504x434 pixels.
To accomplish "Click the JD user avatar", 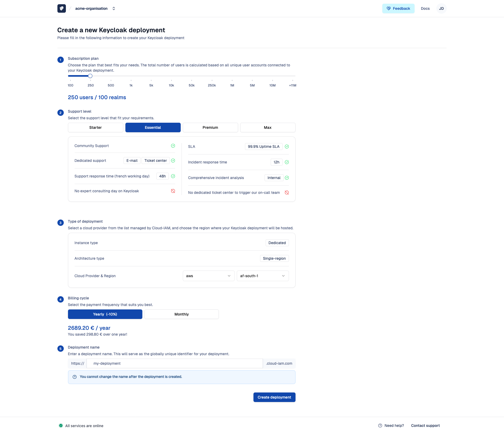I will point(441,8).
